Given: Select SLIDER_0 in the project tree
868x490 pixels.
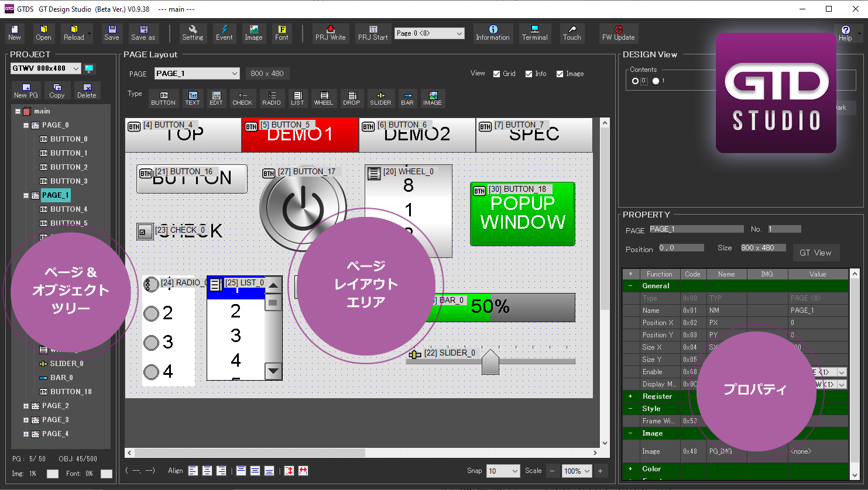Looking at the screenshot, I should point(67,364).
